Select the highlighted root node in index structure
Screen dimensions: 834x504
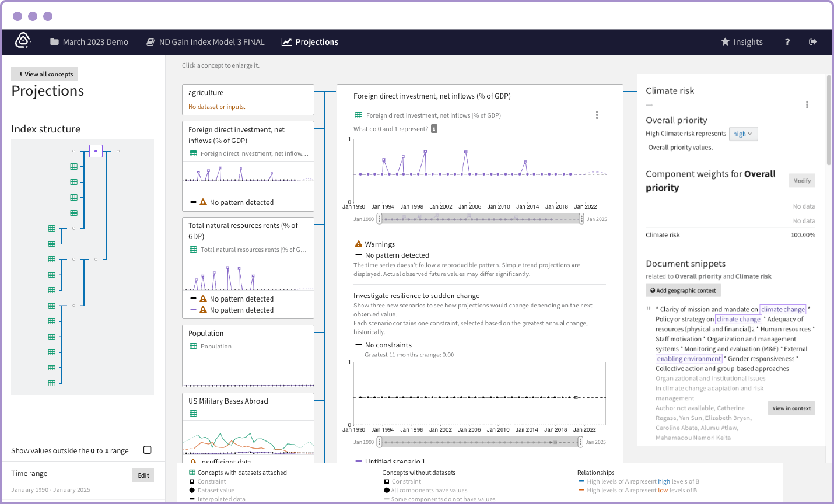pos(96,151)
